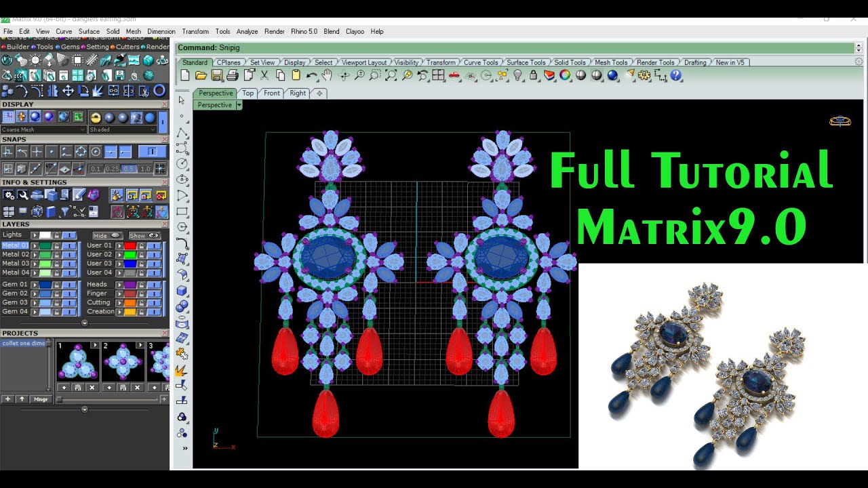
Task: Click the Undo arrow icon
Action: (312, 75)
